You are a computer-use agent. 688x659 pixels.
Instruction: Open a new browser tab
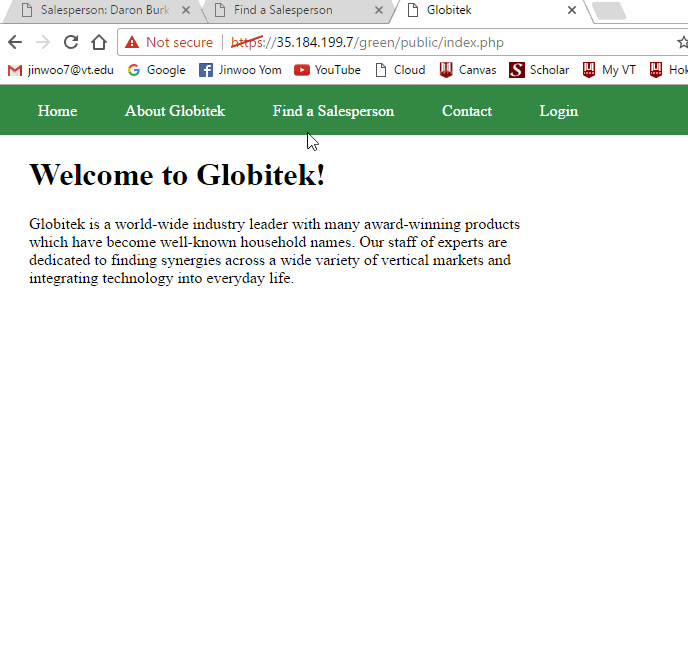pos(609,10)
